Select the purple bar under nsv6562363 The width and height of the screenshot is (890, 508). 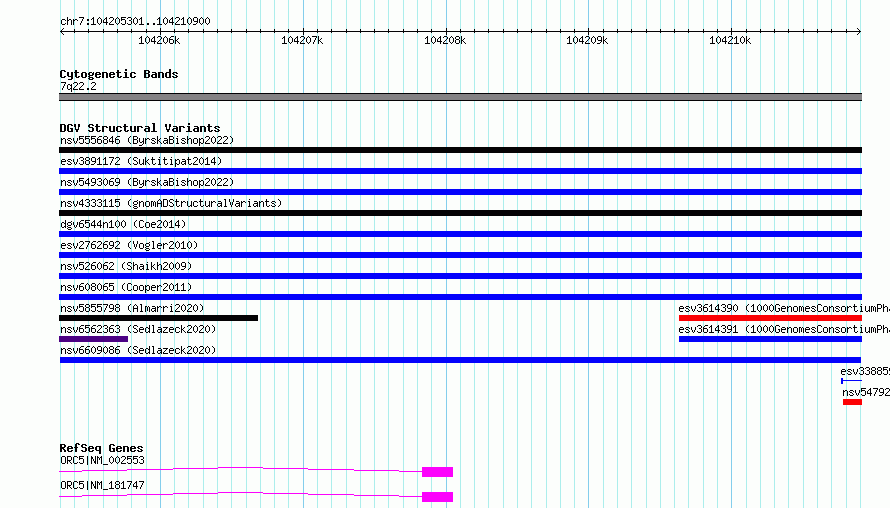click(x=94, y=339)
